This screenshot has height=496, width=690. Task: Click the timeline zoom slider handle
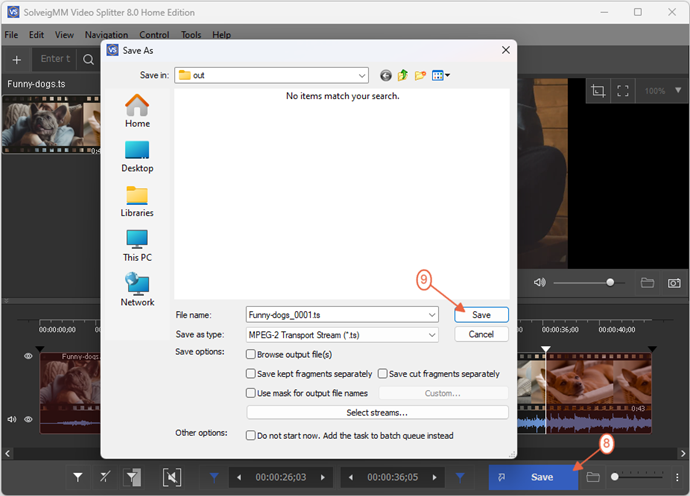pyautogui.click(x=615, y=477)
